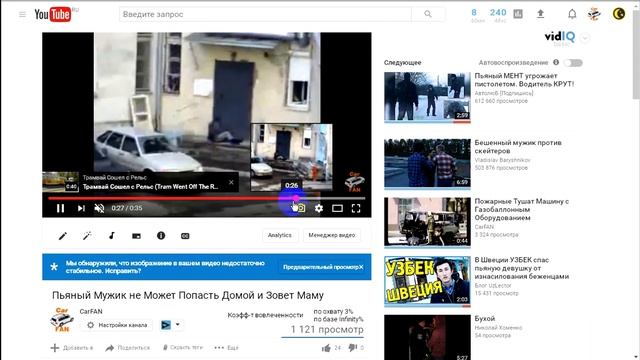Viewport: 640px width, 360px height.
Task: Click the vidIQ logo
Action: click(560, 38)
